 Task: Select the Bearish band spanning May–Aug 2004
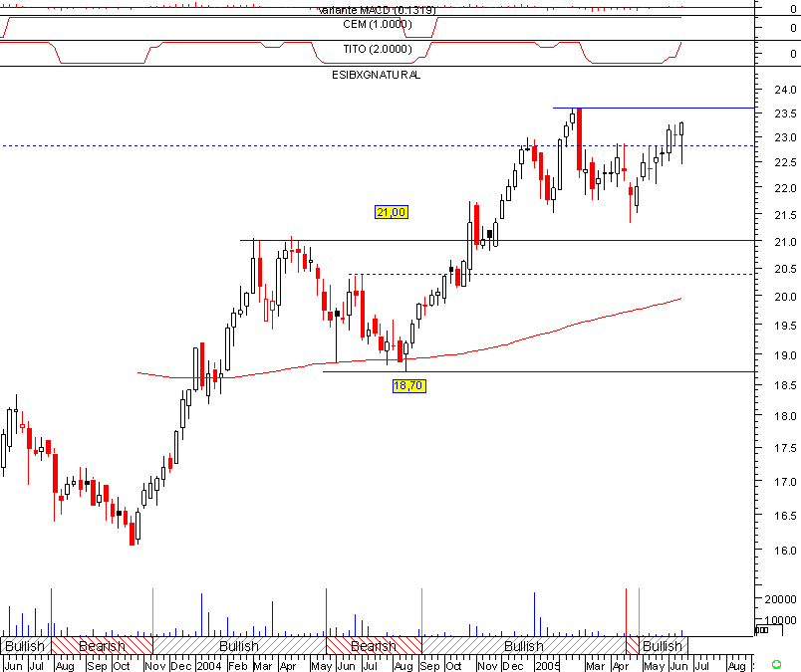pos(374,645)
